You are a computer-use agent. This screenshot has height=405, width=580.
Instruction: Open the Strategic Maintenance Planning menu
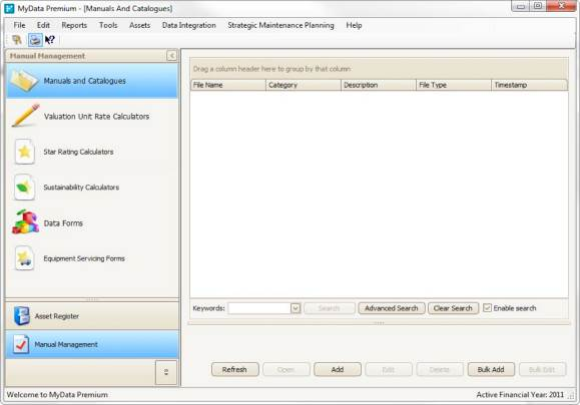pos(281,25)
